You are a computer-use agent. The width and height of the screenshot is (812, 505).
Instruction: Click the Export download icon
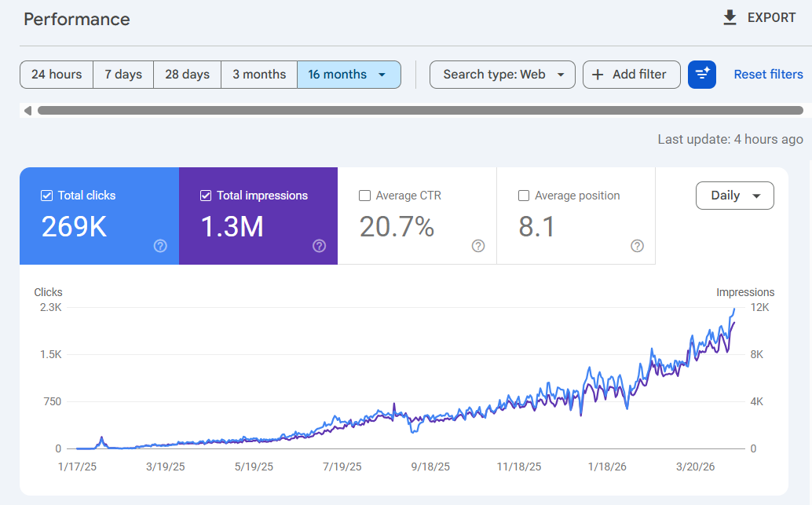(730, 18)
